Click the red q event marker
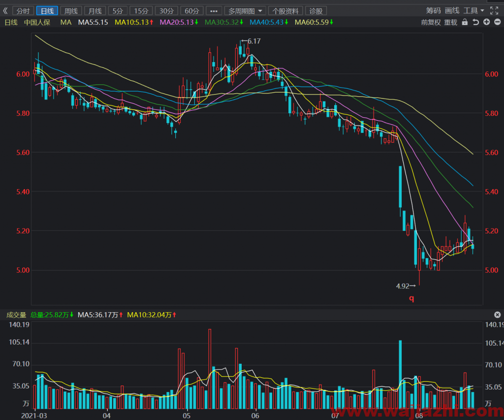The image size is (504, 420). point(411,299)
